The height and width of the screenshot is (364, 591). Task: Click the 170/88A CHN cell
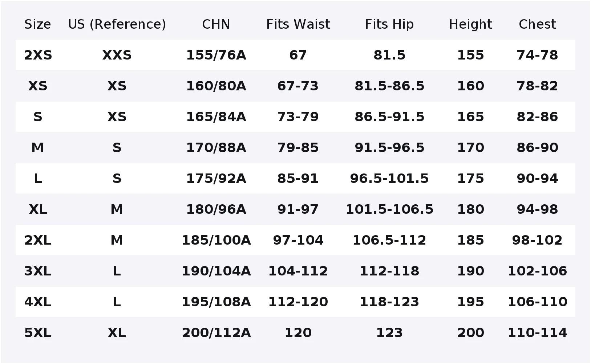click(216, 148)
